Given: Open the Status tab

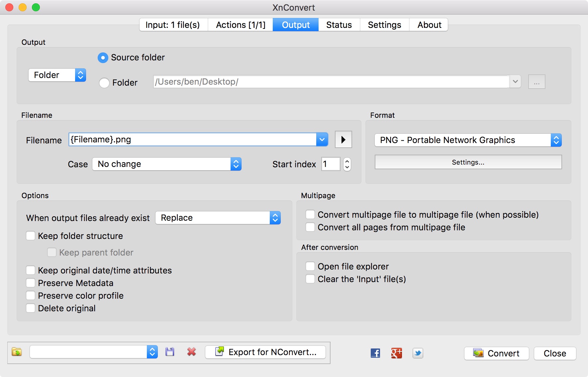Looking at the screenshot, I should [x=339, y=25].
